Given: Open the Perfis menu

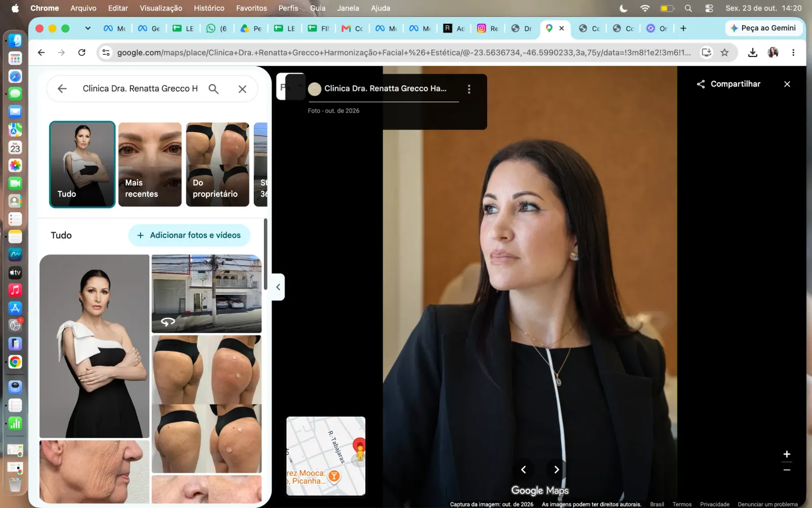Looking at the screenshot, I should [288, 8].
